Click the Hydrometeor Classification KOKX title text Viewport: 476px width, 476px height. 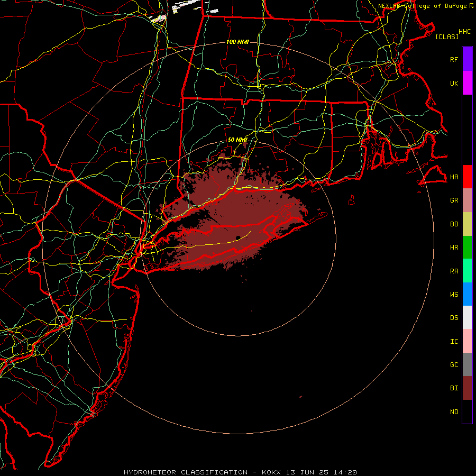coord(240,472)
